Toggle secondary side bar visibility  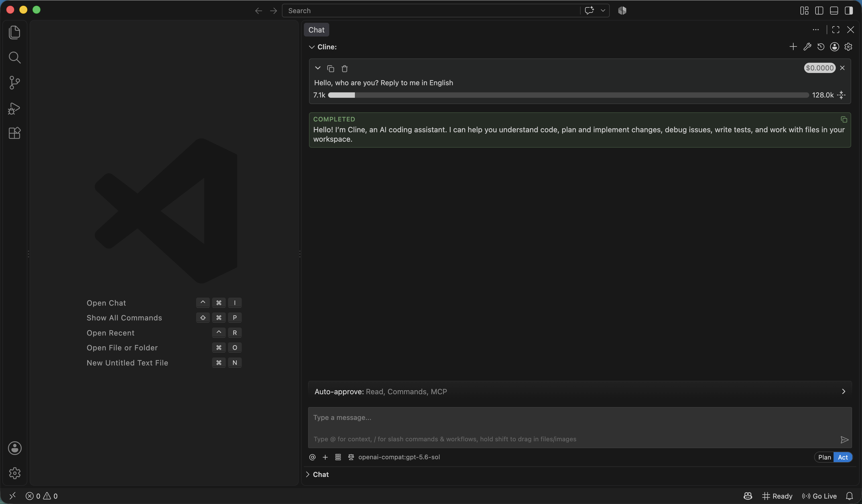(848, 11)
